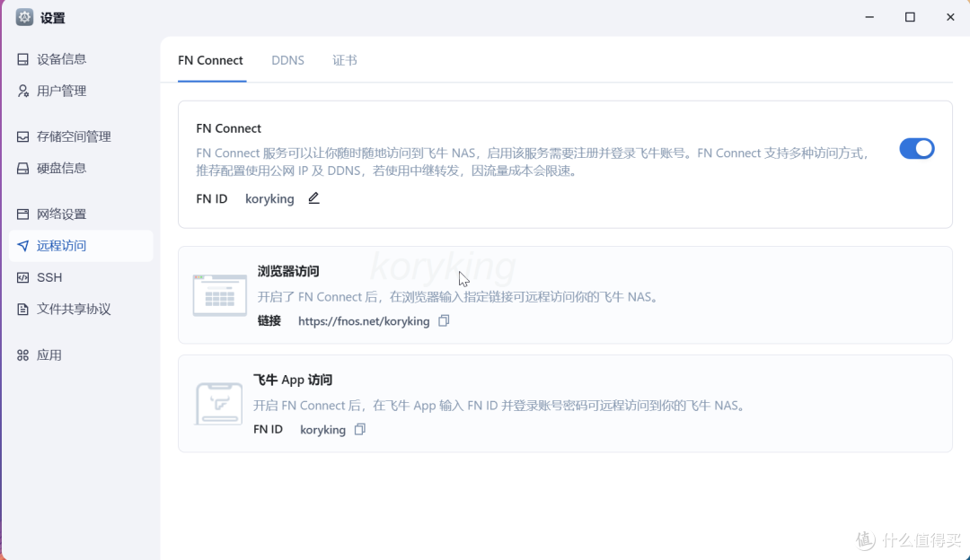This screenshot has height=560, width=970.
Task: Click the FN Connect card heading
Action: click(x=229, y=128)
